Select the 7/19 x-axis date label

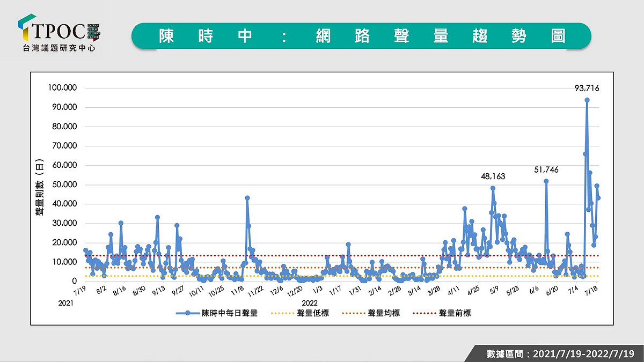80,291
